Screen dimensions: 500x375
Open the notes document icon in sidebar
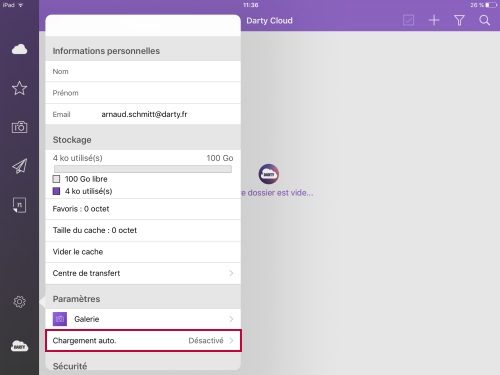[19, 205]
